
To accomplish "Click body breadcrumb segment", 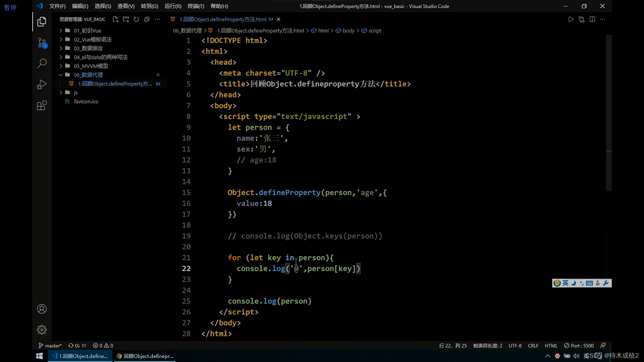I will click(x=345, y=31).
